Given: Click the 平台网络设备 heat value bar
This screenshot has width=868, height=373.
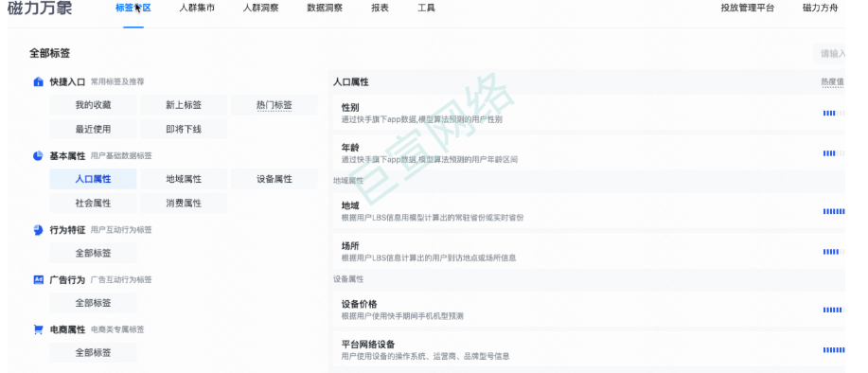Looking at the screenshot, I should pyautogui.click(x=834, y=350).
